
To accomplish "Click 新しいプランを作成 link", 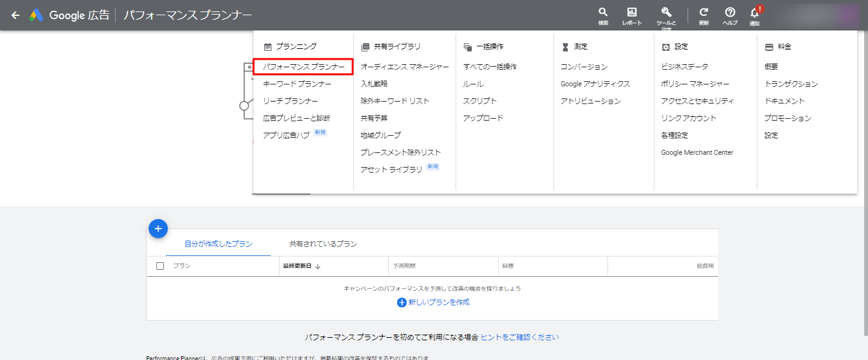I will [x=439, y=303].
